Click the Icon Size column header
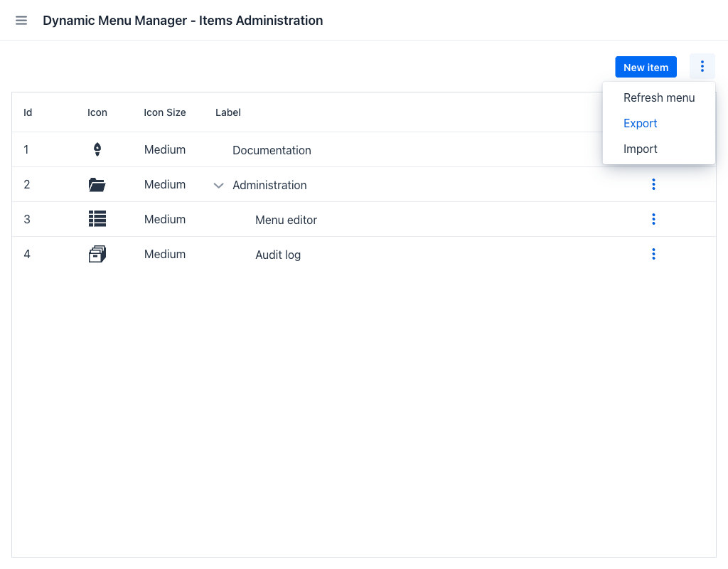728x569 pixels. pos(164,112)
